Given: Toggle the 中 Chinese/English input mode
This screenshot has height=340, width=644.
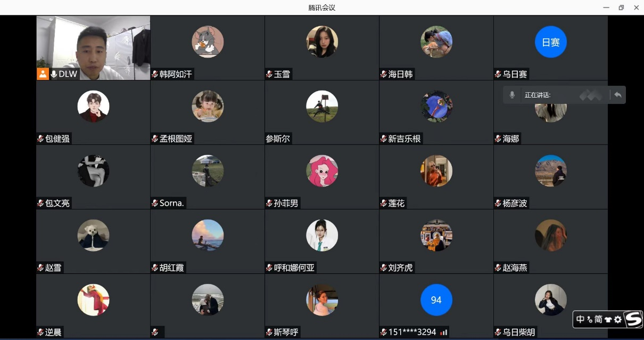Looking at the screenshot, I should (x=581, y=319).
